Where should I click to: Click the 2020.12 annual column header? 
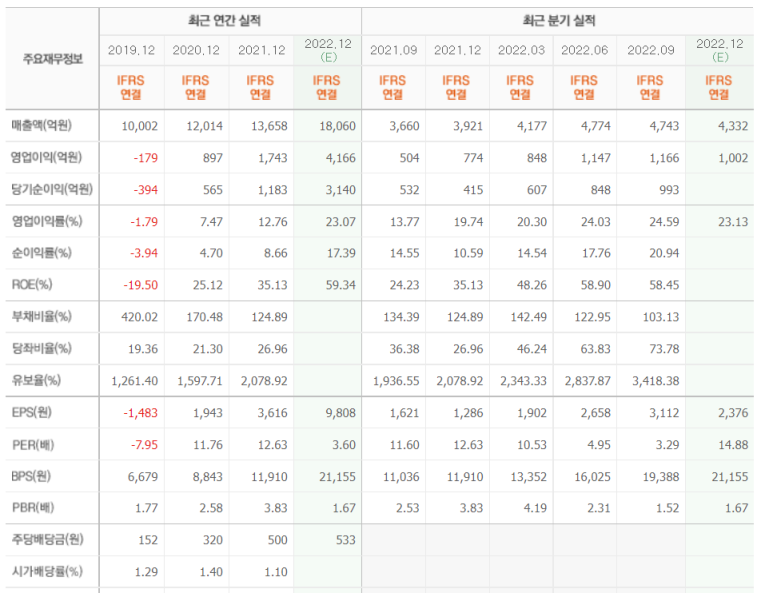[196, 50]
